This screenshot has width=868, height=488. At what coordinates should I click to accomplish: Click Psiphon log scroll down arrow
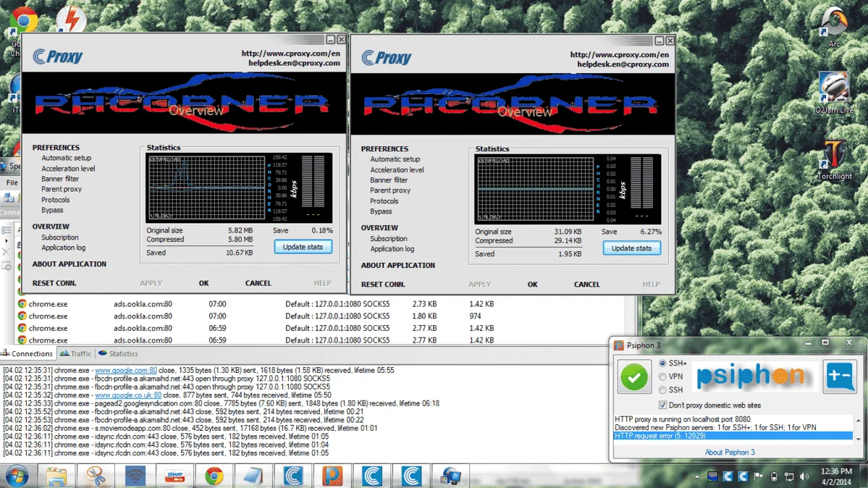pos(858,439)
